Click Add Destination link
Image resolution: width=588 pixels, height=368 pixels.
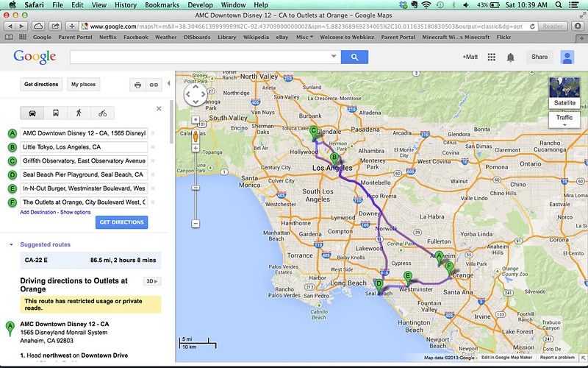pos(38,213)
